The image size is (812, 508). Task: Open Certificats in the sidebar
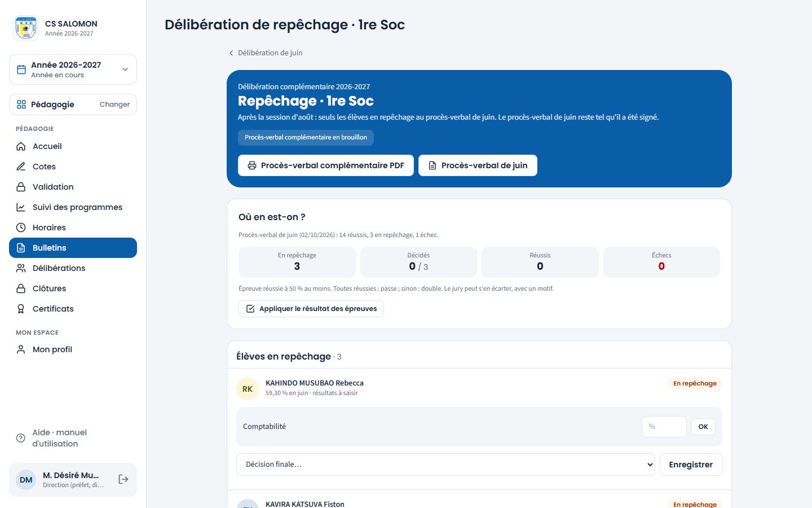73,309
